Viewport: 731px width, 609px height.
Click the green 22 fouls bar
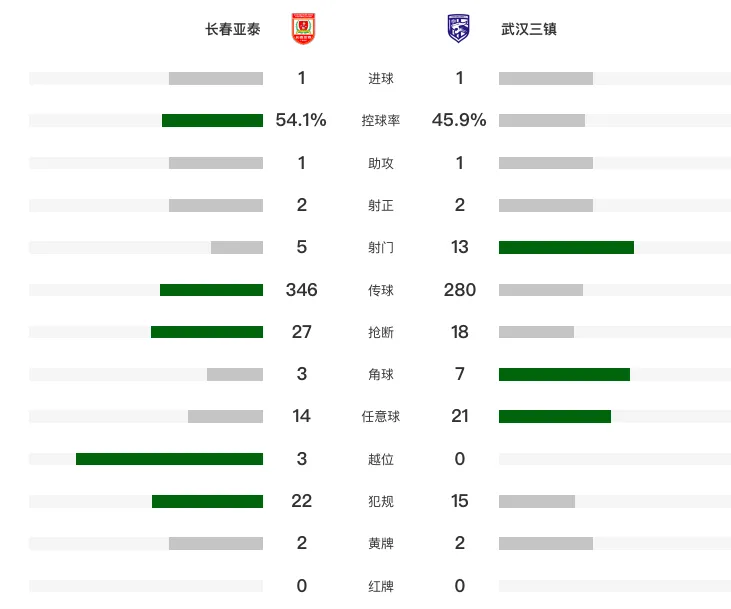click(x=207, y=501)
